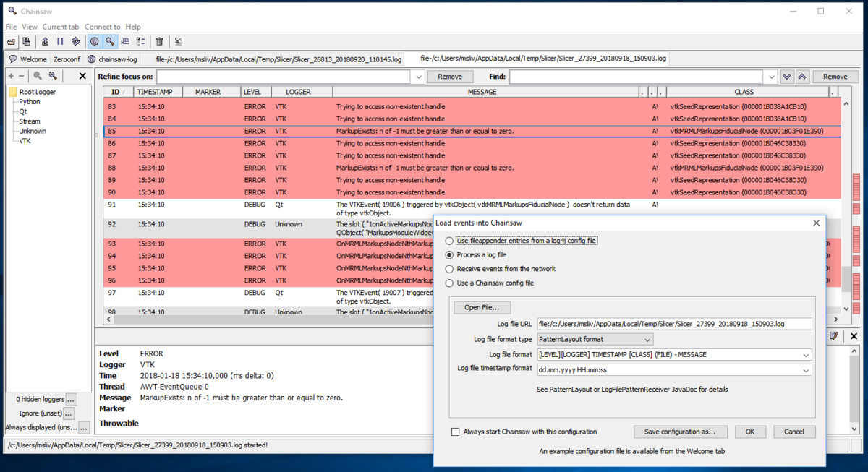Close the logger tree panel with X
Viewport: 868px width, 472px height.
pyautogui.click(x=82, y=76)
